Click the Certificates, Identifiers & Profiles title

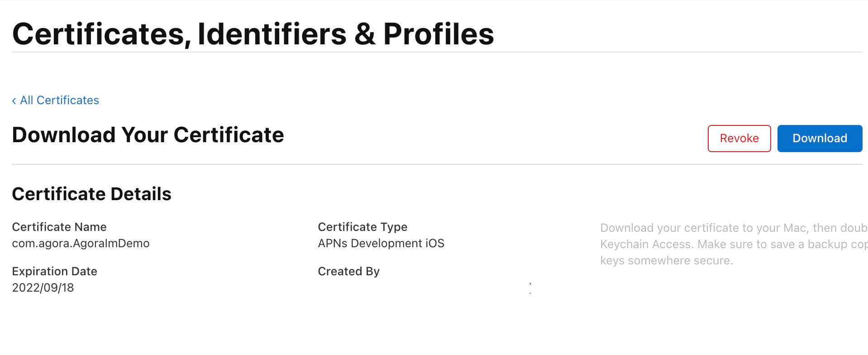pos(253,34)
